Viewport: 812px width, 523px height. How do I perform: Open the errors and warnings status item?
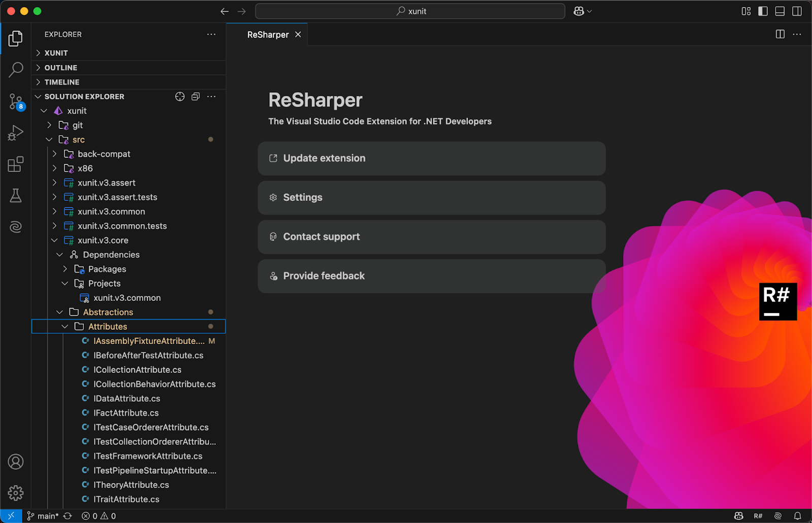[99, 516]
